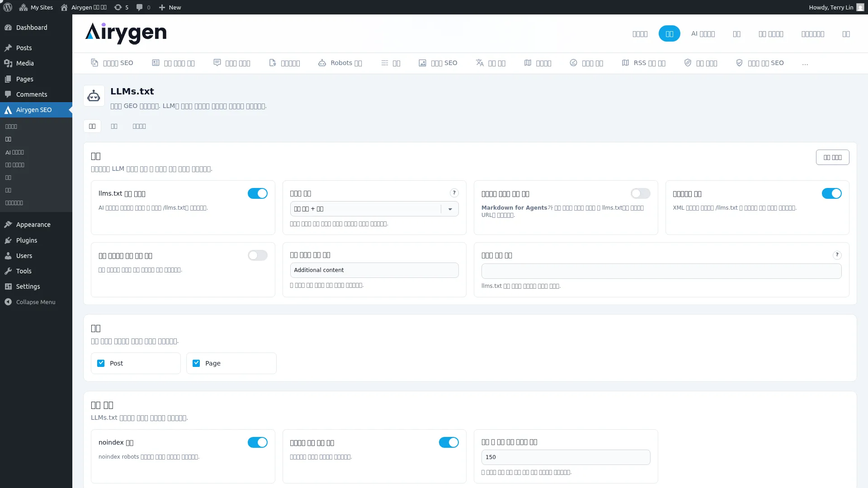Click the user avatar beside Howdy, Terry Lin
868x488 pixels.
coord(860,7)
